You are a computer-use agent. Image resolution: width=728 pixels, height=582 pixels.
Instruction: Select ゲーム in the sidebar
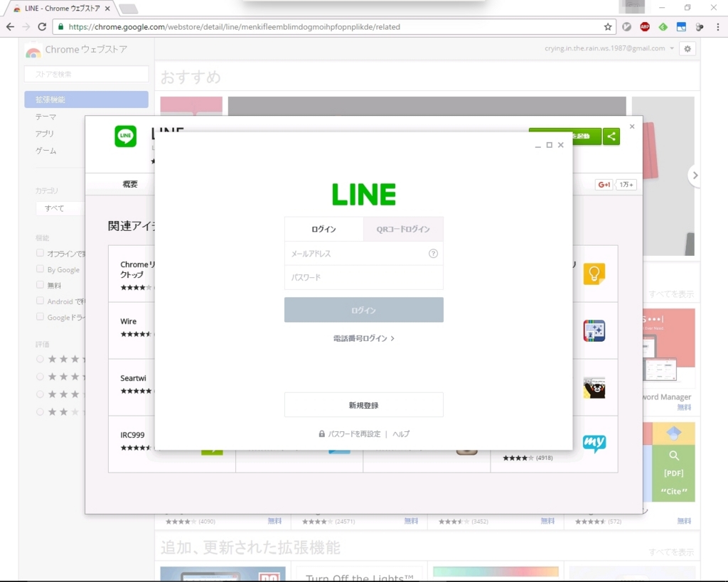[x=46, y=151]
